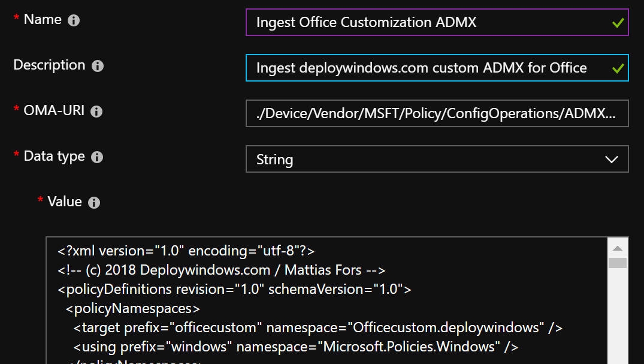The image size is (644, 364).
Task: Click the target prefix officecustom line
Action: click(x=318, y=327)
